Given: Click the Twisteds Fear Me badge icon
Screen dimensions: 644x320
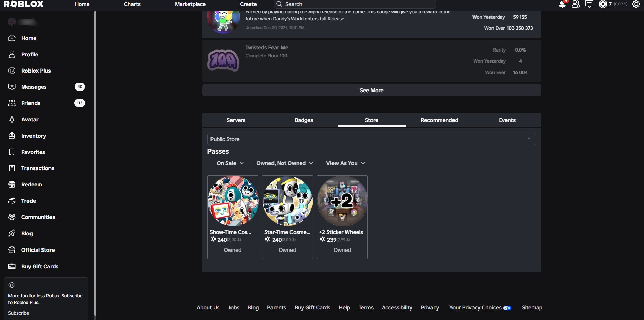Looking at the screenshot, I should [x=223, y=60].
